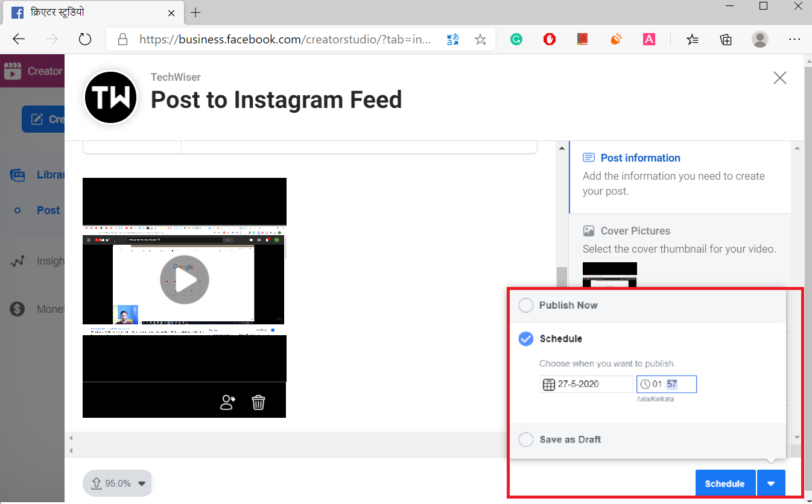Screen dimensions: 812x504
Task: Click the browser Forward arrow
Action: point(52,39)
